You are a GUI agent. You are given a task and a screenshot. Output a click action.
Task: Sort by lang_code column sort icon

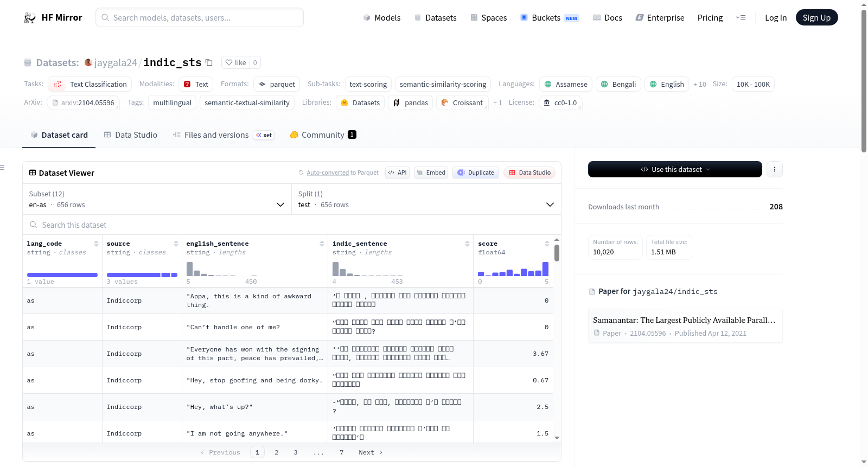point(96,244)
